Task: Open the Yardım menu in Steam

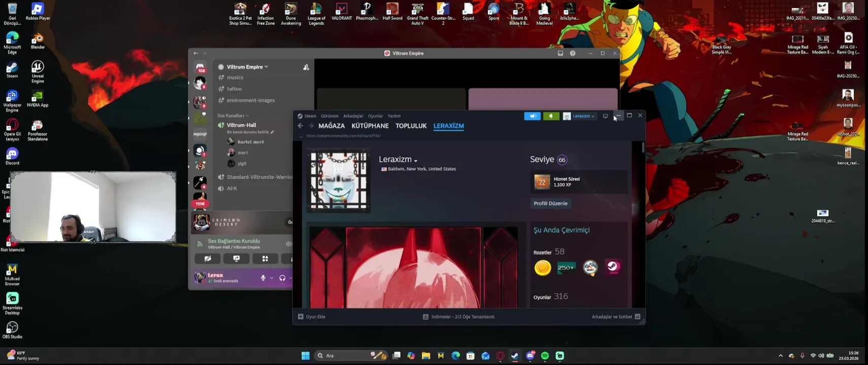Action: click(x=394, y=116)
